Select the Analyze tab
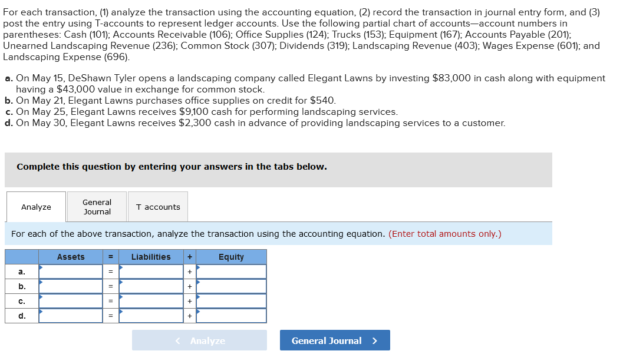 (35, 206)
